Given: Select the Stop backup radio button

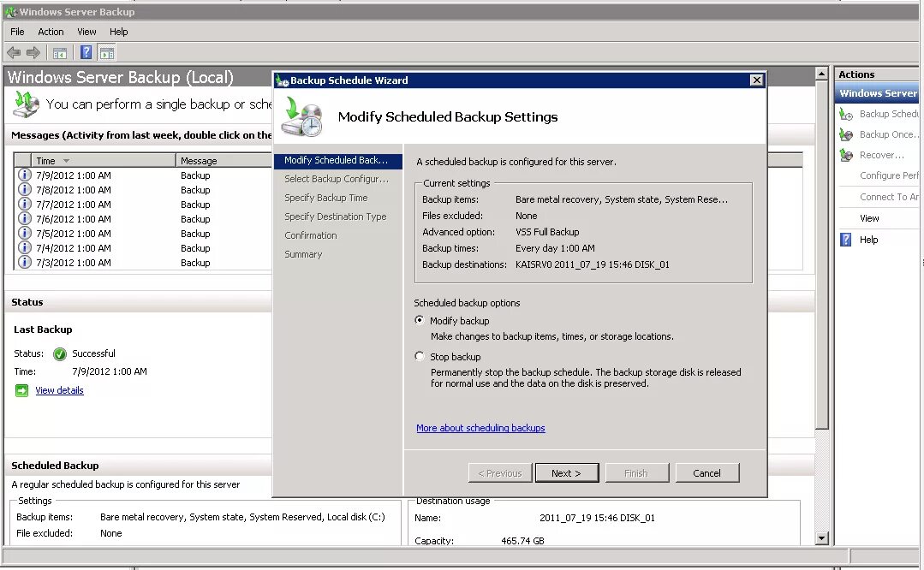Looking at the screenshot, I should click(419, 356).
